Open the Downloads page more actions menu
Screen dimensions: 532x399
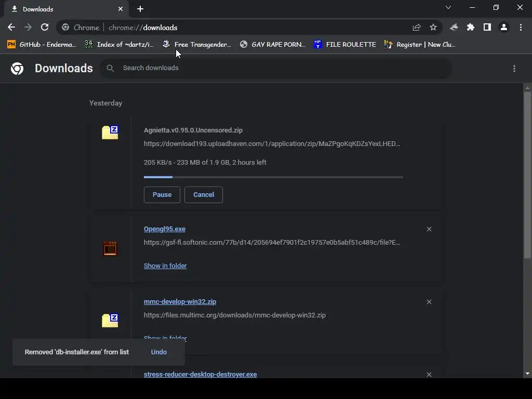click(514, 69)
